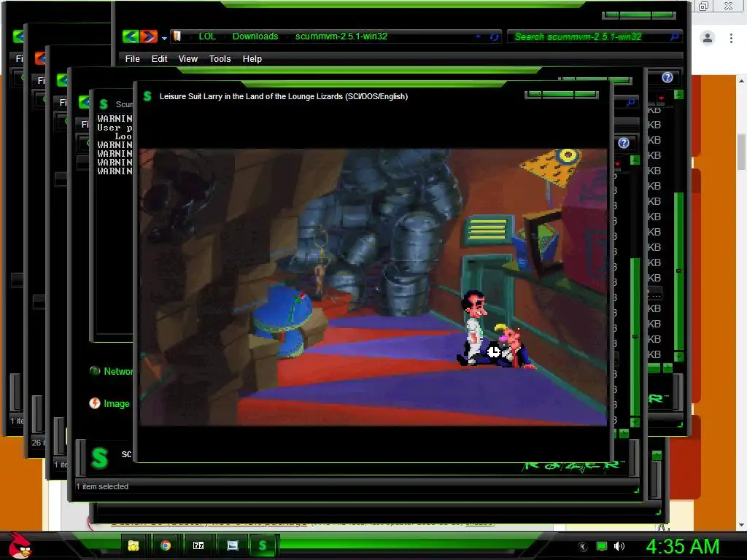Select the Network item in navigation pane
Screen dimensions: 747x560
click(112, 371)
